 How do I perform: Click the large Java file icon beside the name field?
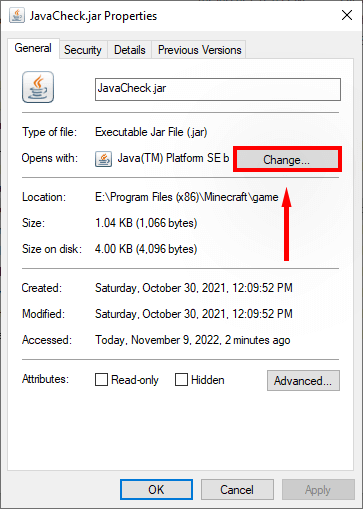[38, 87]
